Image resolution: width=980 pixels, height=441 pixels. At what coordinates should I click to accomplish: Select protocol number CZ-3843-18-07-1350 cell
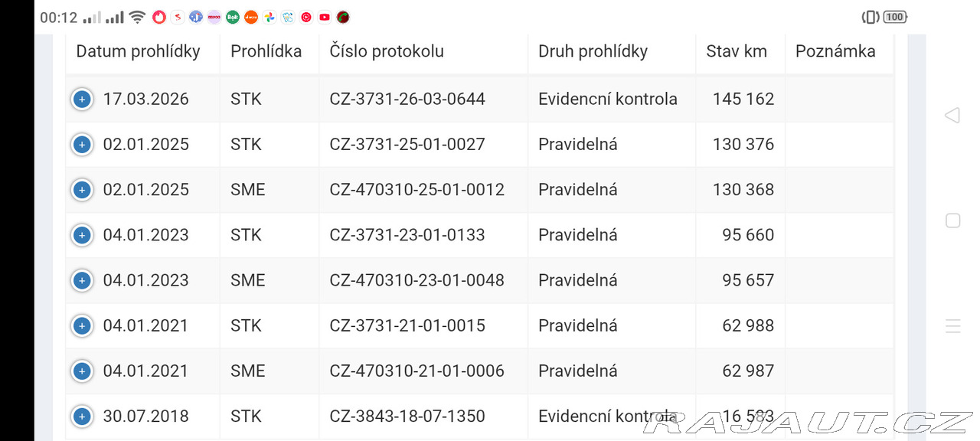[x=407, y=416]
